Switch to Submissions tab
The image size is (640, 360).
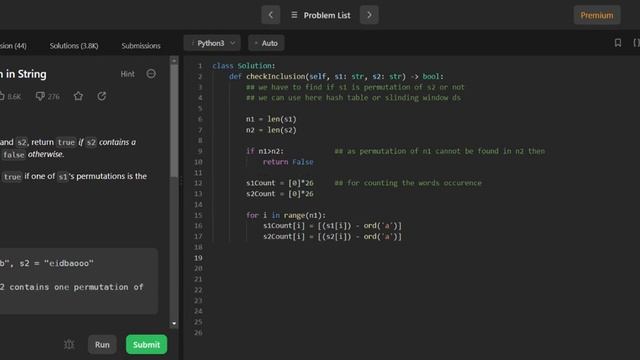141,46
